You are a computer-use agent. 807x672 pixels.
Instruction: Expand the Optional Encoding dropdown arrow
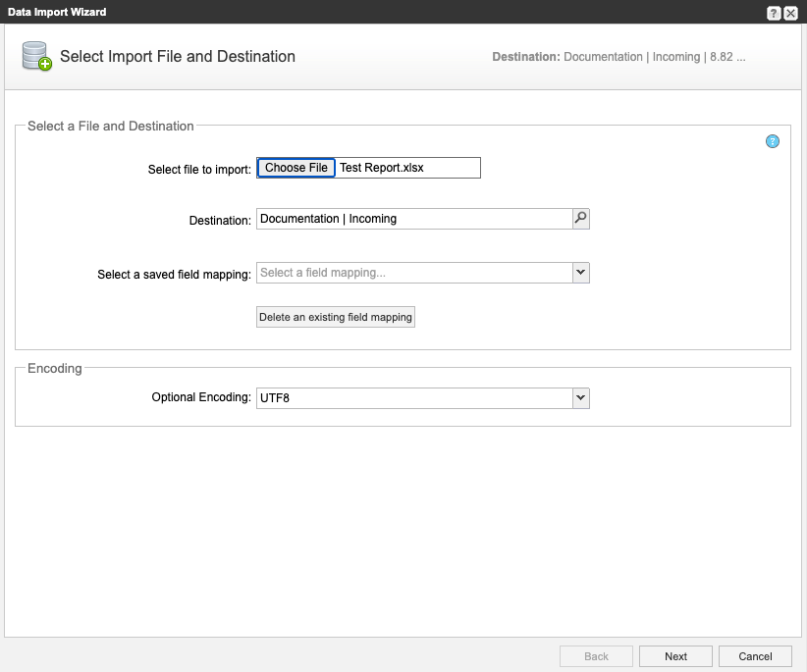point(580,397)
